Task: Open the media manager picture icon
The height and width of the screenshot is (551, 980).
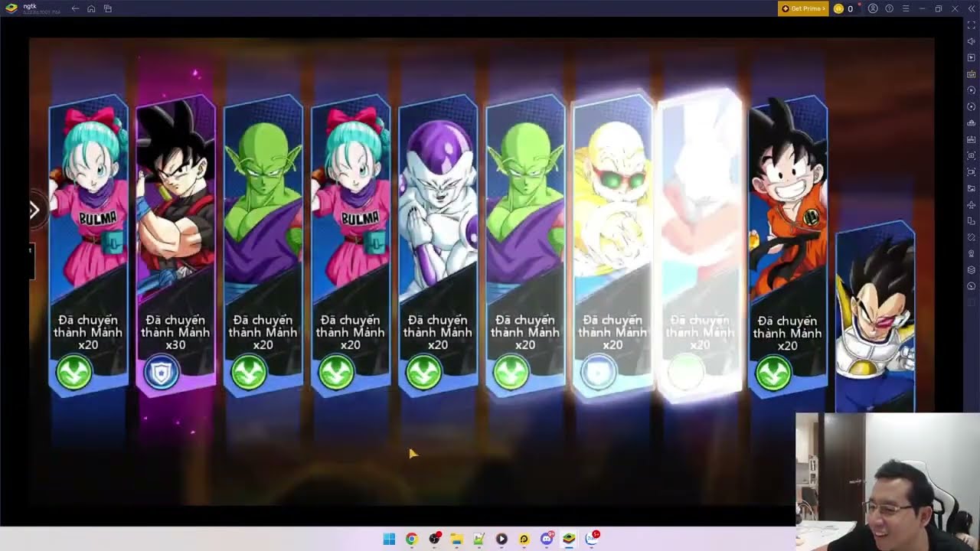Action: pyautogui.click(x=971, y=188)
